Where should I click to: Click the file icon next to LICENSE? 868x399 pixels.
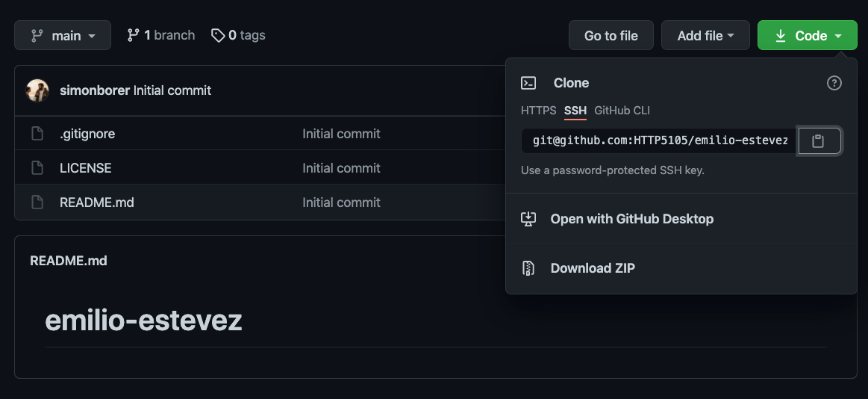pos(37,168)
